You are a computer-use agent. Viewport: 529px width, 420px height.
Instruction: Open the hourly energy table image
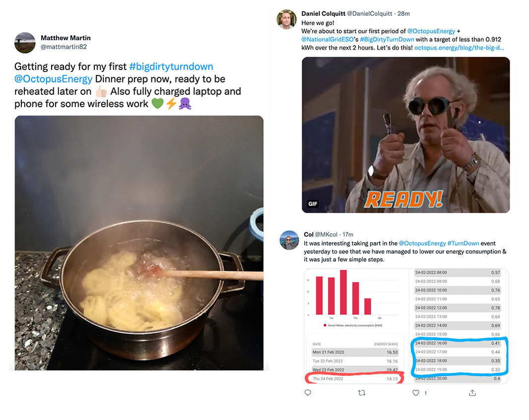[459, 326]
